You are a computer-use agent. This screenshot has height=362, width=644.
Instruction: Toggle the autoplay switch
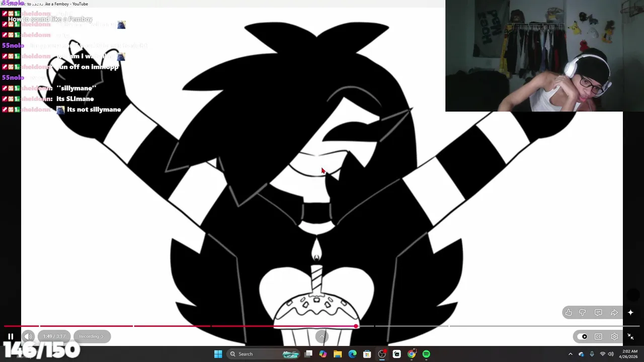point(583,336)
